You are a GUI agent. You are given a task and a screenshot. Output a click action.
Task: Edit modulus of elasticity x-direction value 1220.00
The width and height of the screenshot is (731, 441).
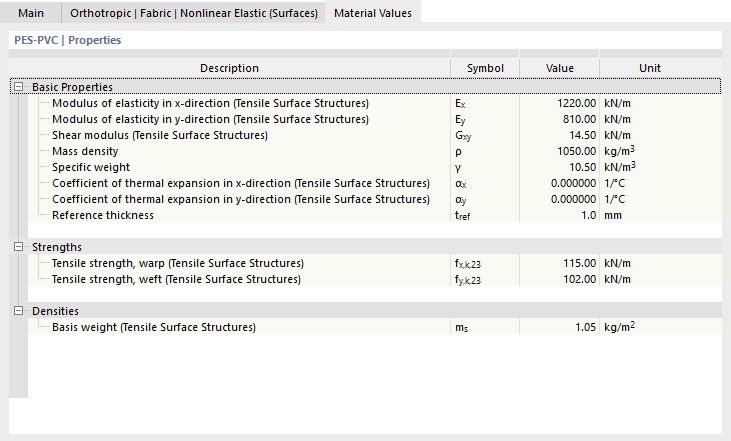pyautogui.click(x=559, y=103)
